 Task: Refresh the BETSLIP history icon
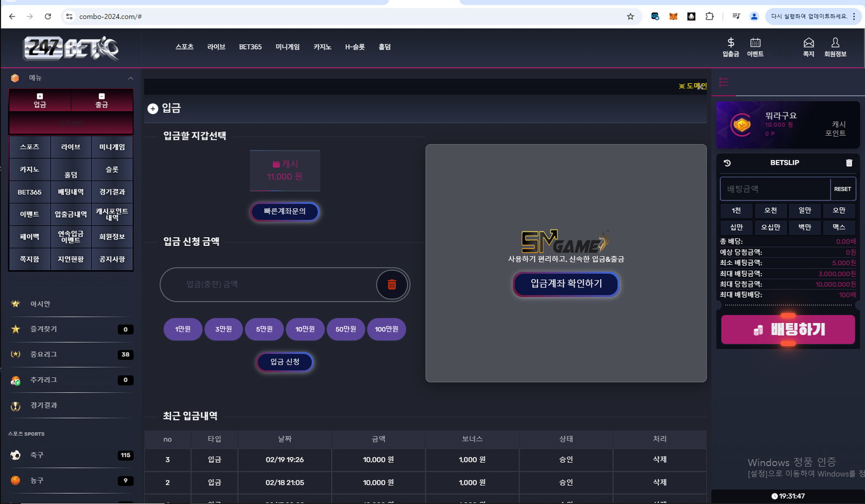[x=727, y=163]
